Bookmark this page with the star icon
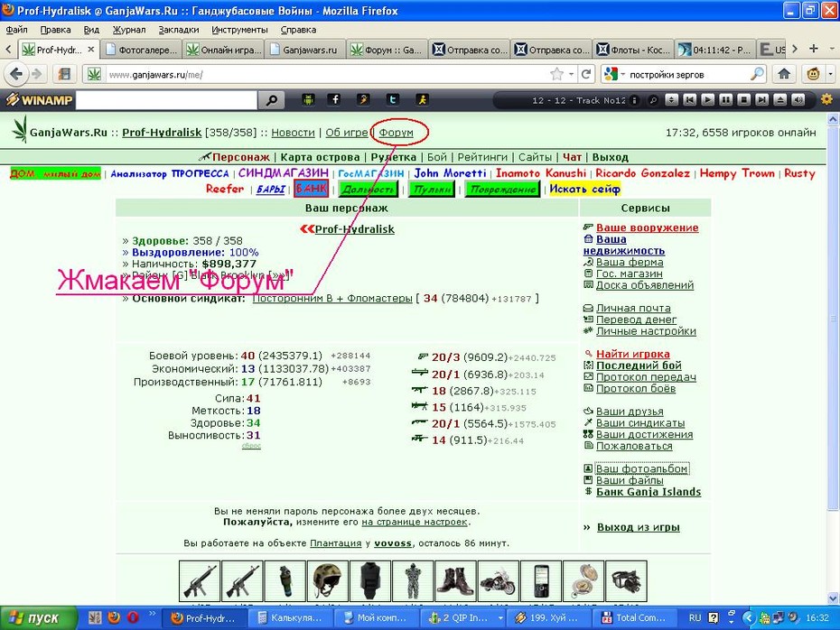This screenshot has width=840, height=630. 557,74
